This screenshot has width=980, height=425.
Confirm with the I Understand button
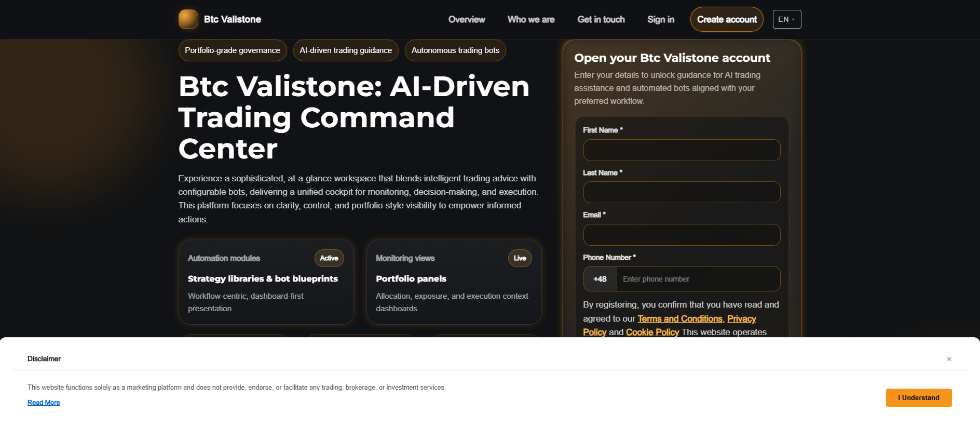[x=919, y=397]
